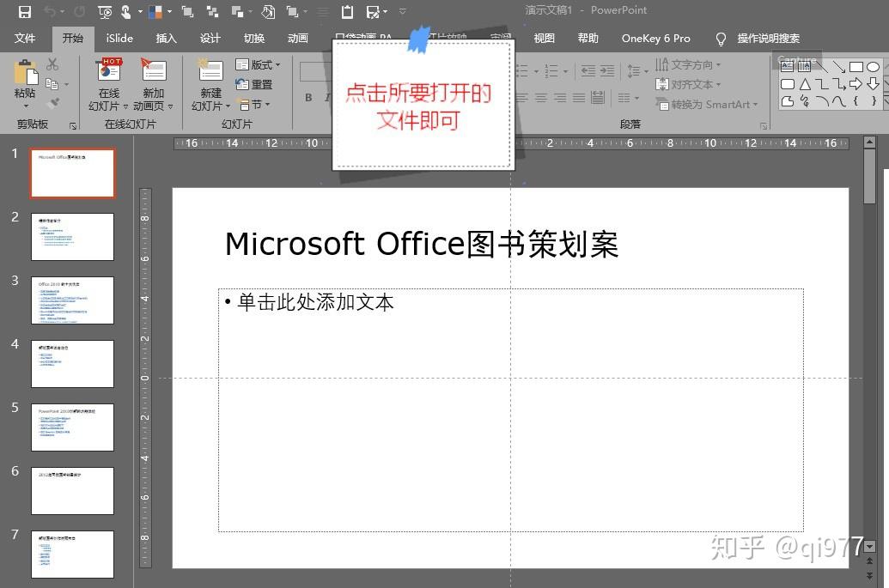Decrease the paragraph indent level

pos(588,70)
